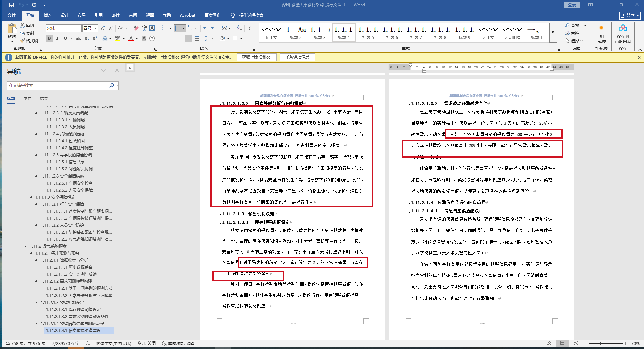Image resolution: width=644 pixels, height=349 pixels.
Task: Click the Paste clipboard icon
Action: point(12,29)
